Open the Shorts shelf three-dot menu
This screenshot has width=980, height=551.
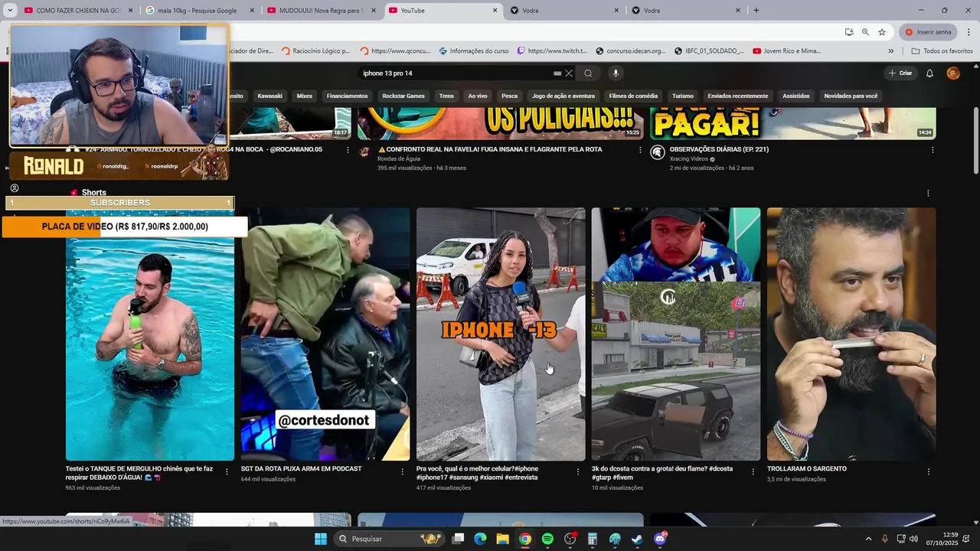pos(928,194)
